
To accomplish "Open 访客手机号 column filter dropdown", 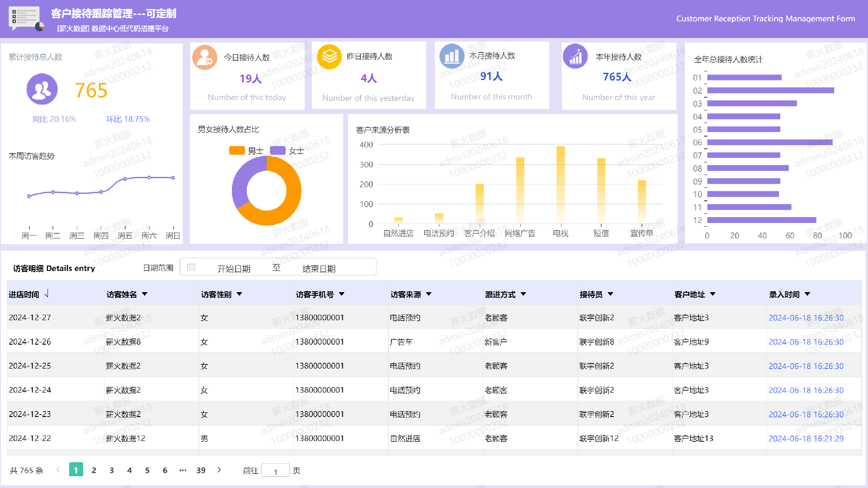I will (342, 294).
